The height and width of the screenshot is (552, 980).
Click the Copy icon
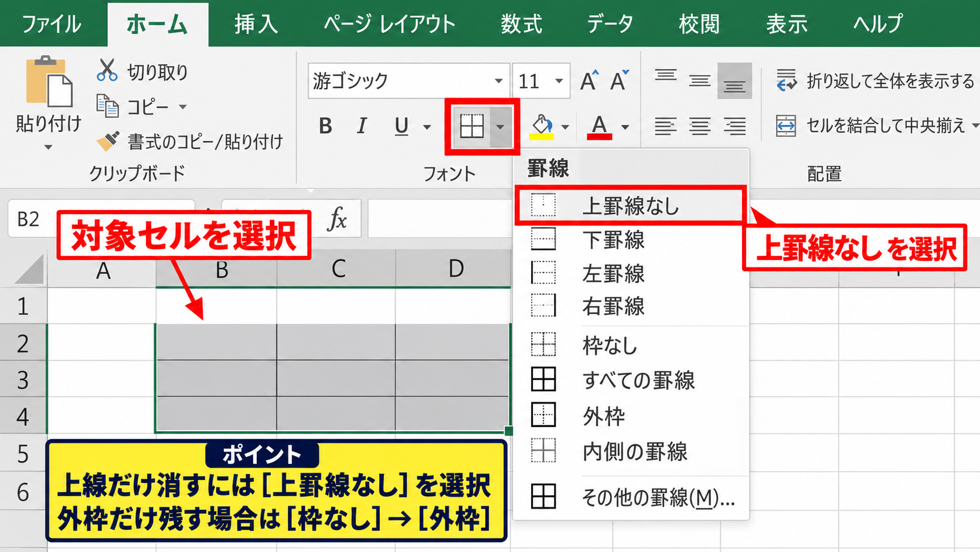(107, 106)
